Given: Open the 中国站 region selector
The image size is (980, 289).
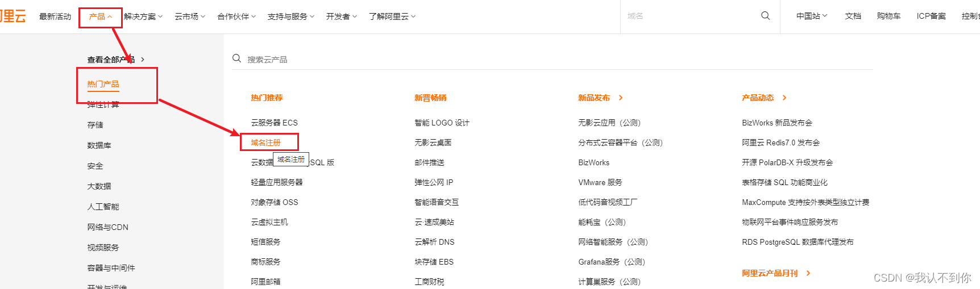Looking at the screenshot, I should (x=812, y=16).
